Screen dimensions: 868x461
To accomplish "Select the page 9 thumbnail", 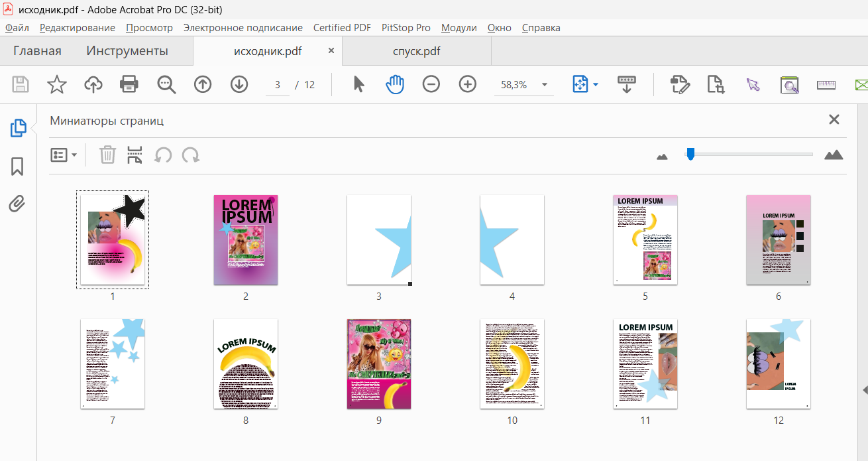I will coord(379,363).
